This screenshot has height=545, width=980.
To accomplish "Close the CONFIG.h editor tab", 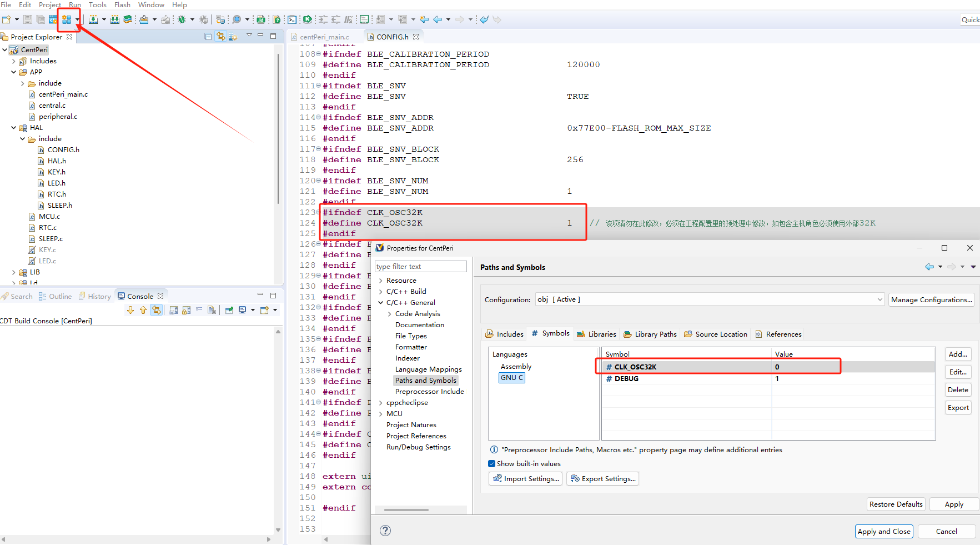I will click(416, 37).
